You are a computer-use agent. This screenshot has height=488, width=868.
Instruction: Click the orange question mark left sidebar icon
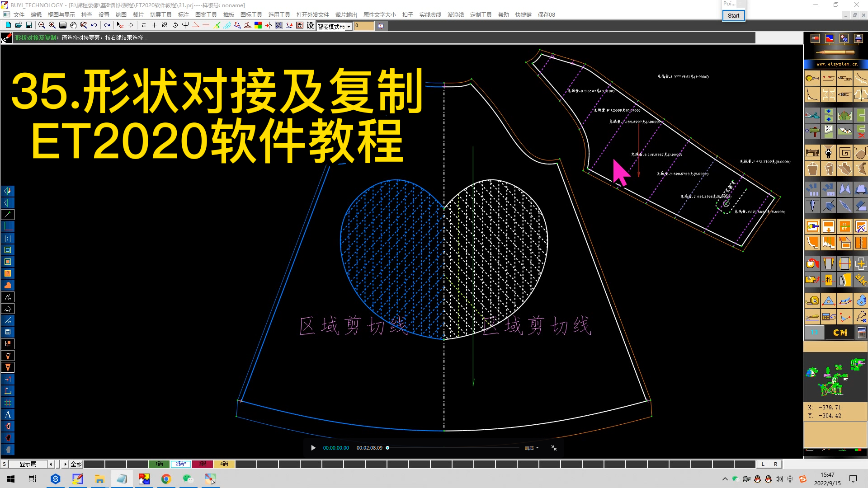tap(8, 273)
